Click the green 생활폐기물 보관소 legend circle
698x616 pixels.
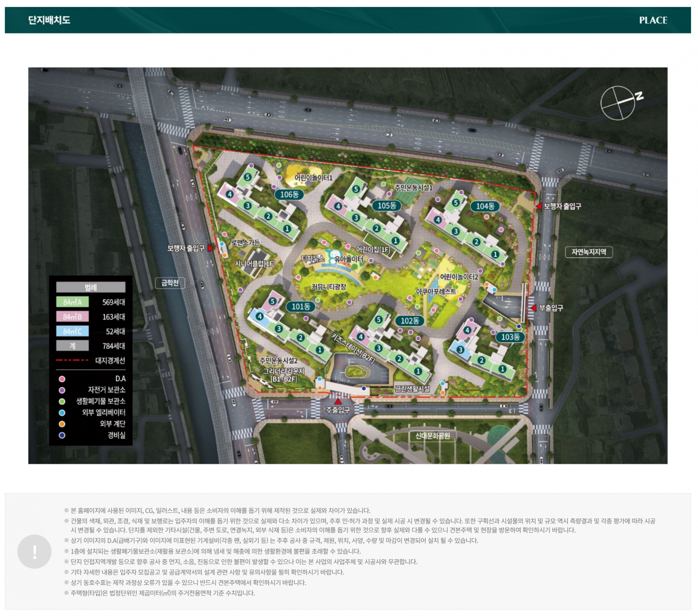(62, 401)
